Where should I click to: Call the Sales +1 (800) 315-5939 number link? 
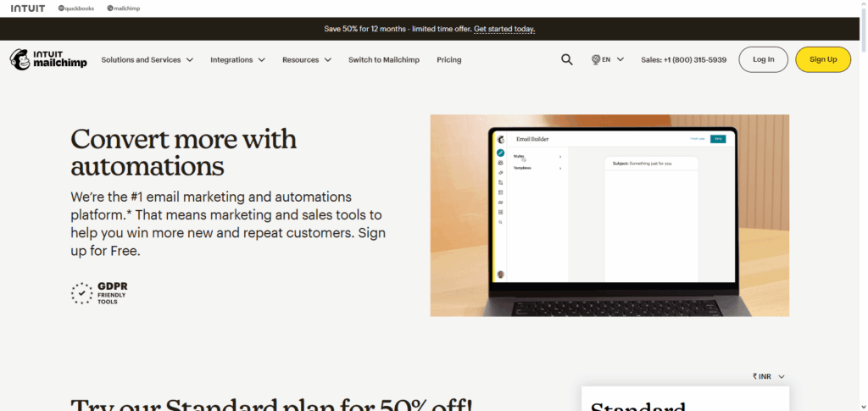coord(684,59)
